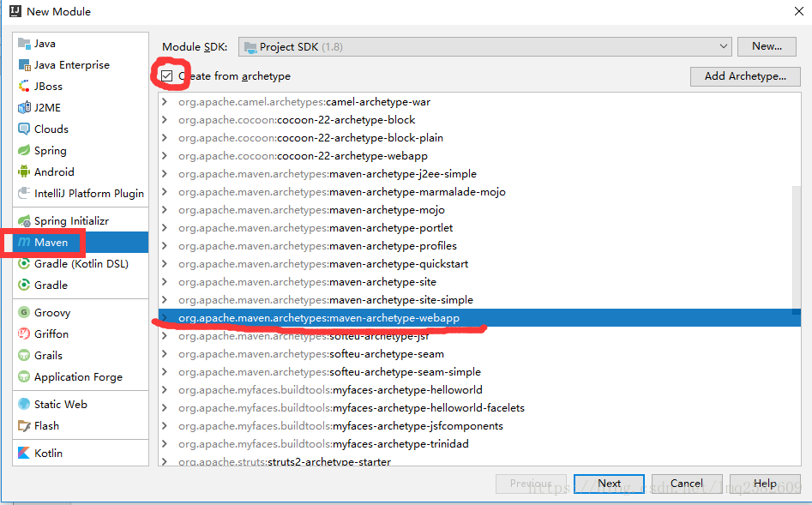Click the New... SDK button
The width and height of the screenshot is (812, 505).
click(767, 46)
